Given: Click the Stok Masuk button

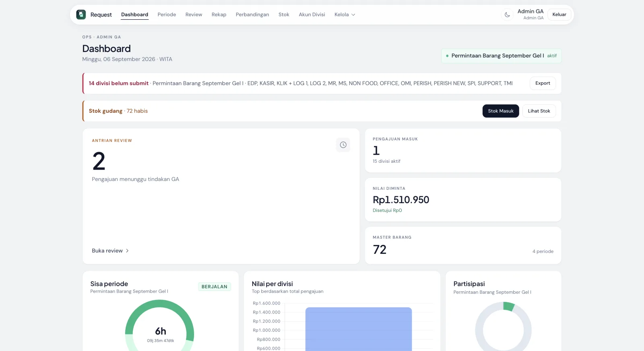Looking at the screenshot, I should coord(501,111).
